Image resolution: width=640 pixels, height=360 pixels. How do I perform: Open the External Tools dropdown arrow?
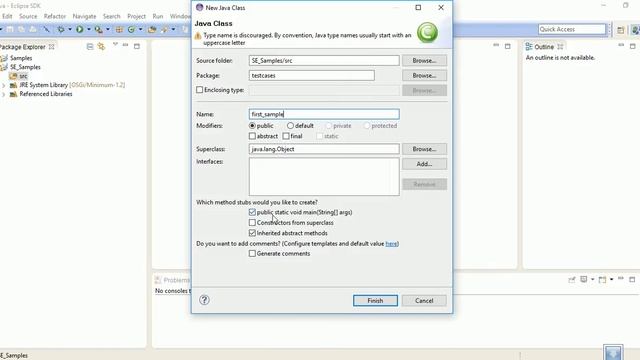(108, 29)
